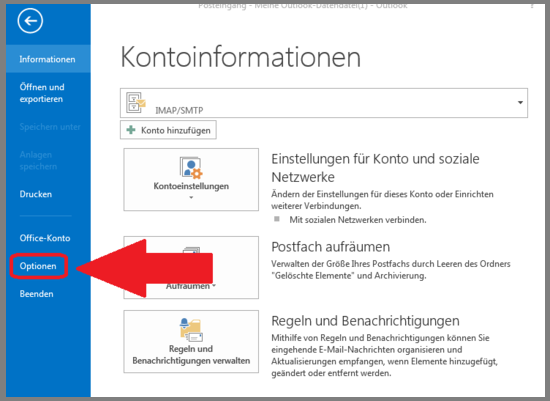
Task: Click the account mailbox icon
Action: click(x=136, y=102)
